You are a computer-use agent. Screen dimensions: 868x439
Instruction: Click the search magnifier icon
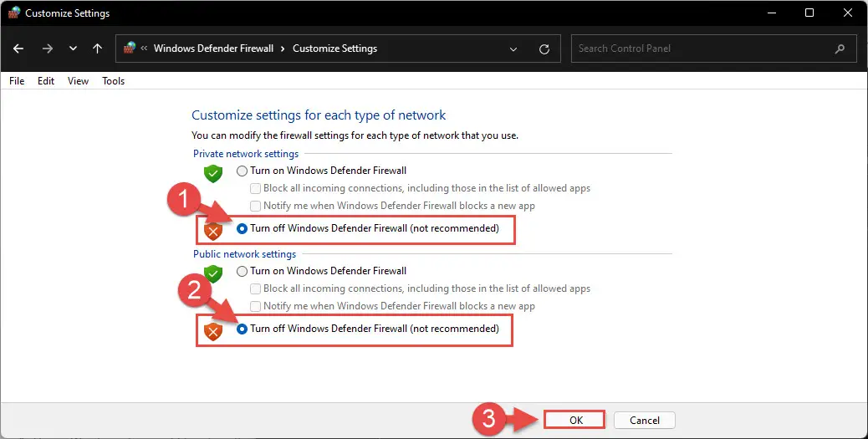click(840, 48)
